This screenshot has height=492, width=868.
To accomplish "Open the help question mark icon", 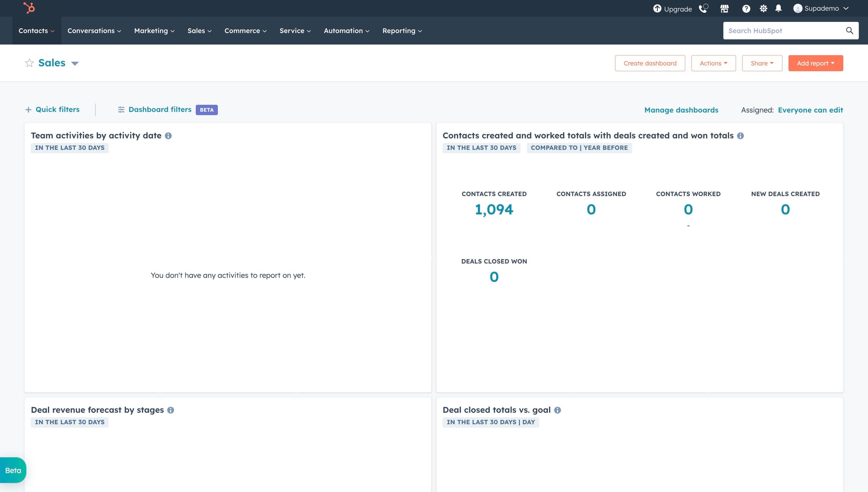I will click(746, 8).
